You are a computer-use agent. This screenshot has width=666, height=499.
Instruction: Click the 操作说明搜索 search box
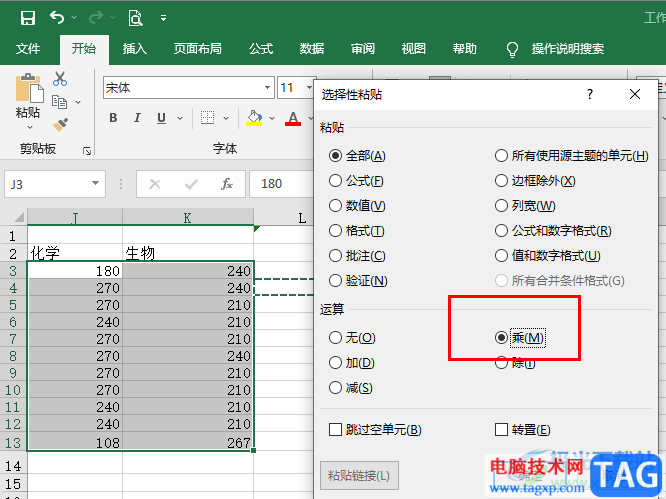point(567,49)
